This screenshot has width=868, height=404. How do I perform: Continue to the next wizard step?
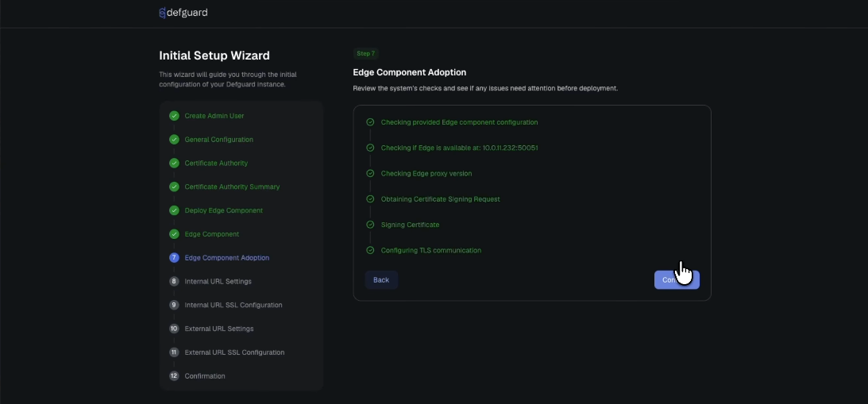pos(677,280)
